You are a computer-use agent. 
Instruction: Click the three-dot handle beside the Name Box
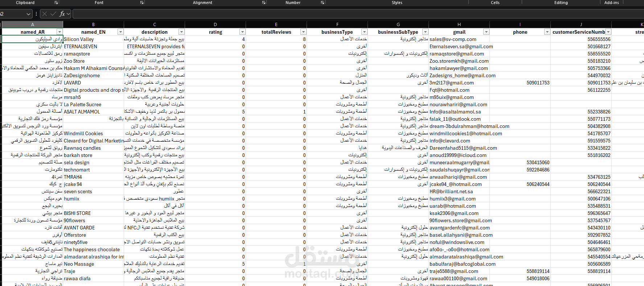[x=36, y=14]
